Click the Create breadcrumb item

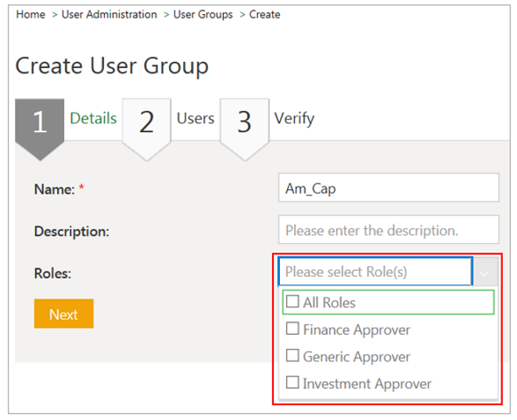tap(264, 15)
